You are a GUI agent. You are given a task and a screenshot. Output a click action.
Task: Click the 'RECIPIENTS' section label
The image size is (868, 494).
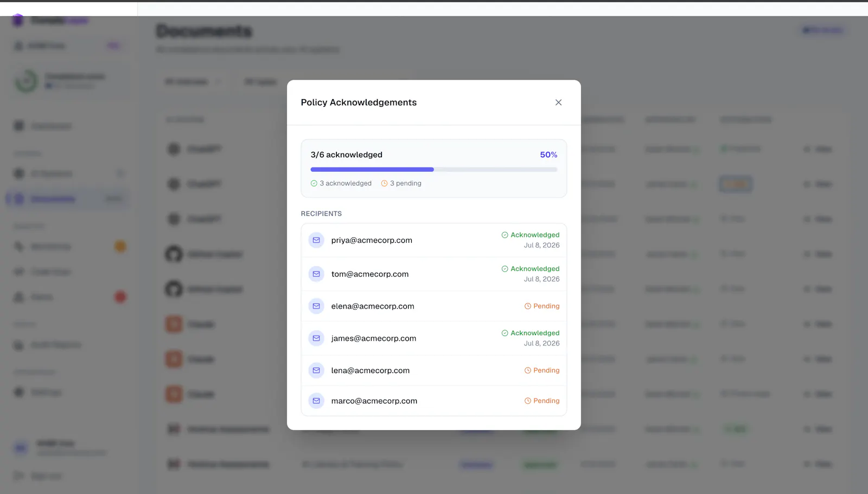321,214
